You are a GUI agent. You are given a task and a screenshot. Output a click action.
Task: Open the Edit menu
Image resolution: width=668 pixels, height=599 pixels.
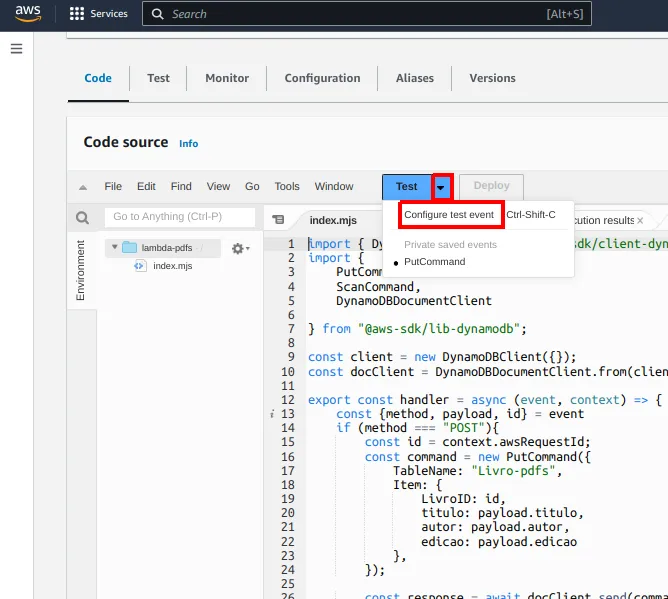146,187
